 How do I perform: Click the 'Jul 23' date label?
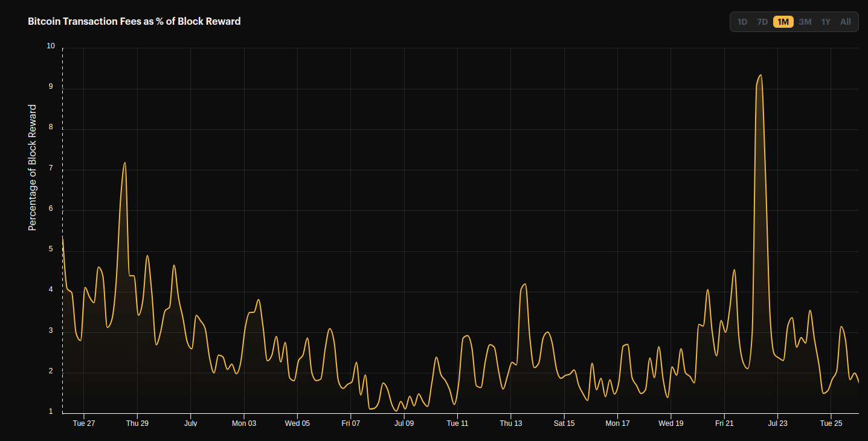778,423
